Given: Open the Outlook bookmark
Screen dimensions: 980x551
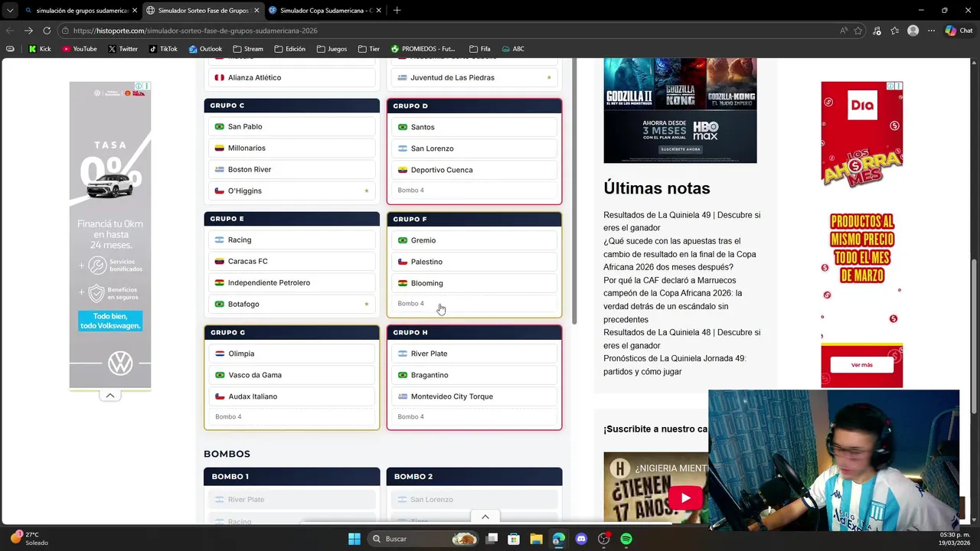Looking at the screenshot, I should point(205,49).
